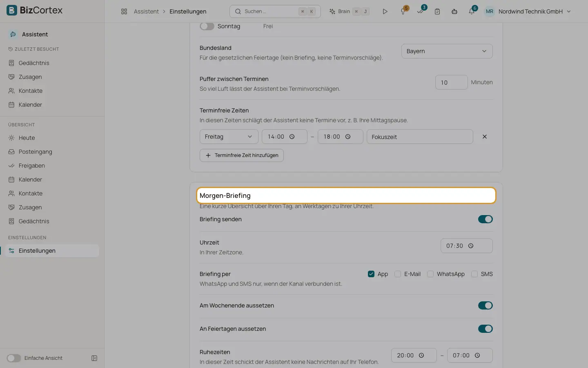The height and width of the screenshot is (368, 588).
Task: Click the double-check icon with badge 3
Action: (420, 11)
